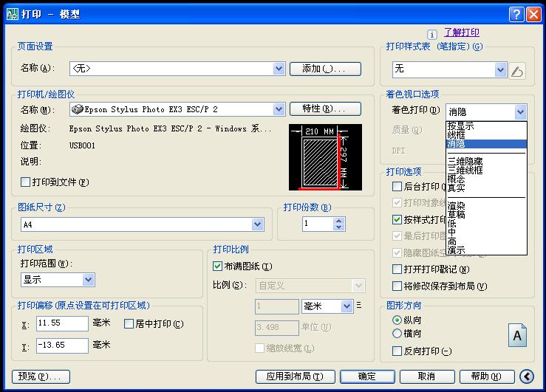Uncheck 布满图纸 checkbox
This screenshot has height=392, width=546.
click(217, 267)
